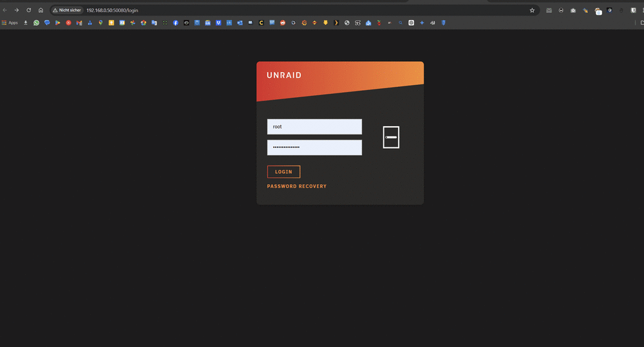Bookmark this page with the star icon
This screenshot has height=347, width=644.
(532, 10)
